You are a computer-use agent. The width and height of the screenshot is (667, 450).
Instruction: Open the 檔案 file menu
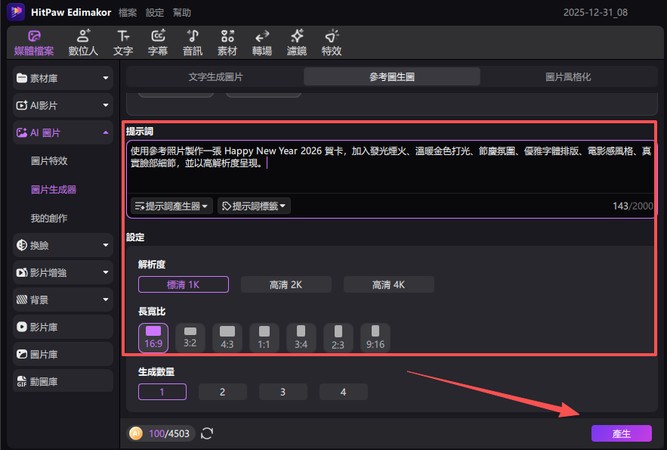coord(128,13)
